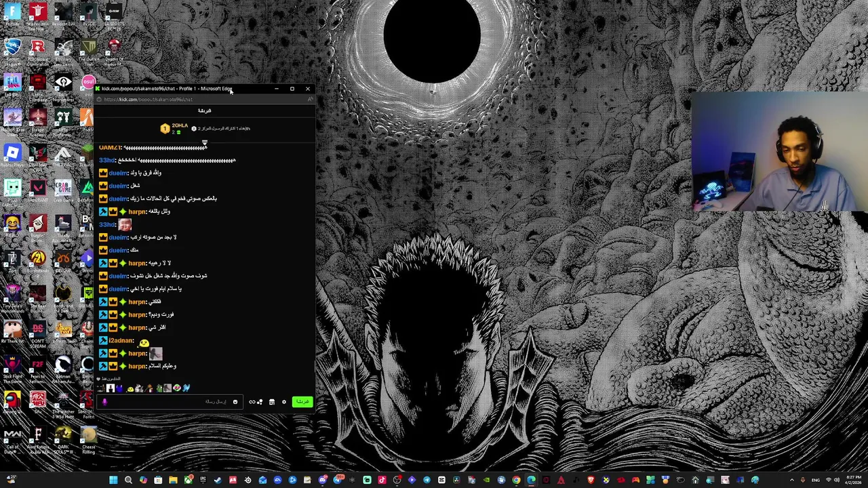
Task: Open the Tiny Tina's Wonderlands shortcut
Action: (x=12, y=297)
